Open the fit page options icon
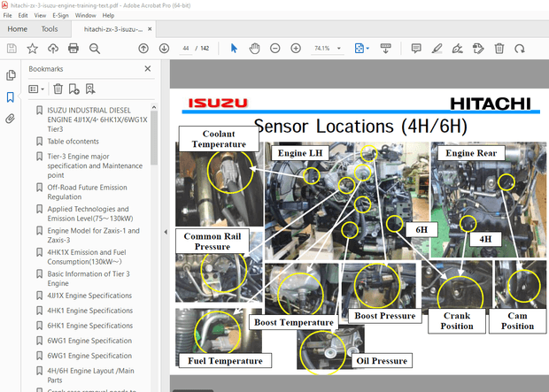 point(360,49)
